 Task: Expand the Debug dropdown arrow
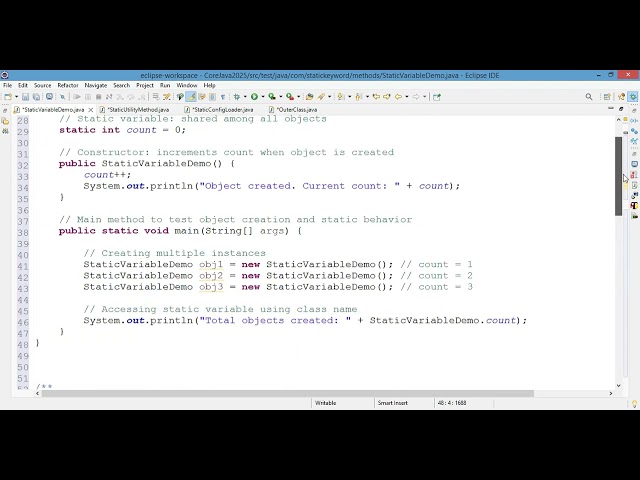click(245, 97)
